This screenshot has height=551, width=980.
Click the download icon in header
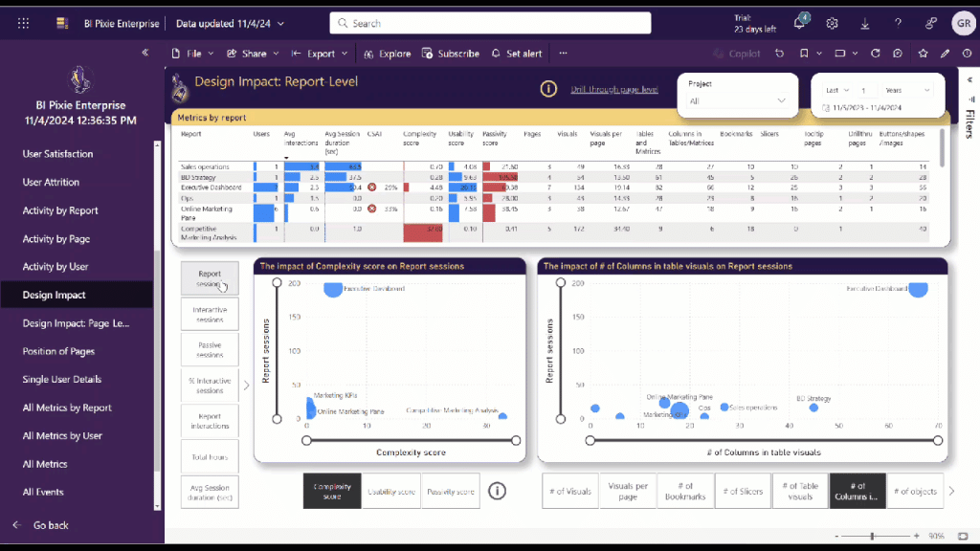(865, 23)
